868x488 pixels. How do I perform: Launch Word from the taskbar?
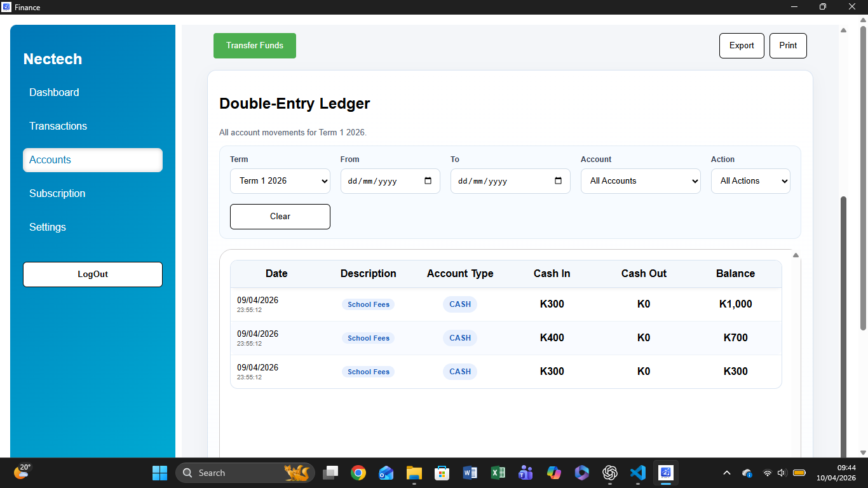pos(470,473)
